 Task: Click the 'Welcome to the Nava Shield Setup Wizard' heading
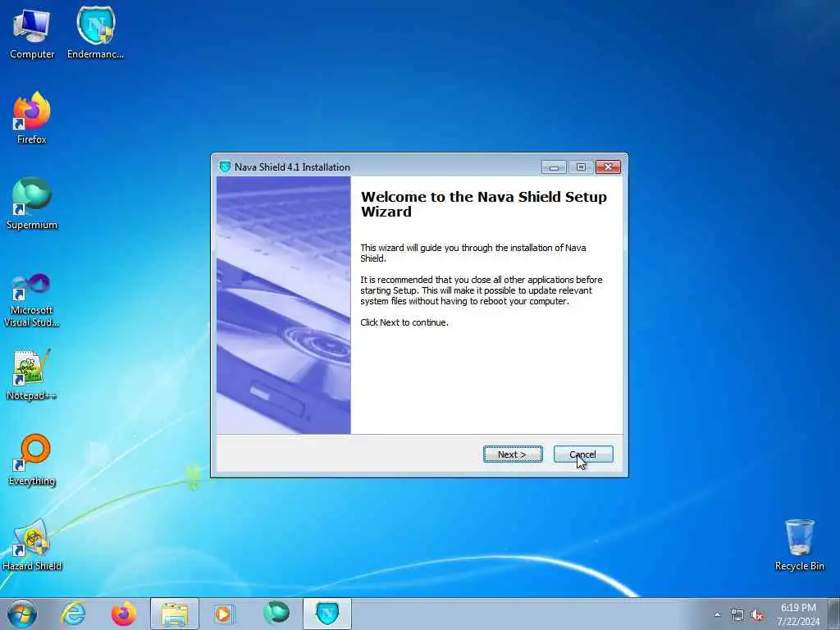(484, 204)
